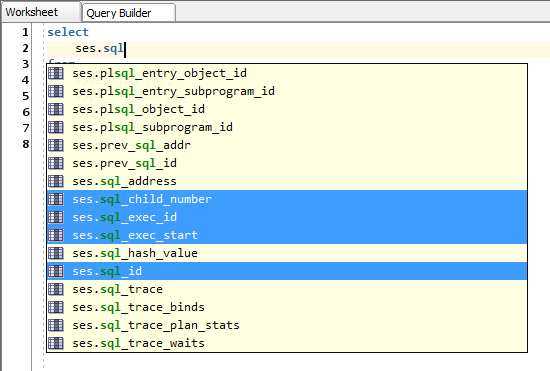Image resolution: width=550 pixels, height=371 pixels.
Task: Click column icon beside ses.prev_sql_id
Action: pos(56,163)
